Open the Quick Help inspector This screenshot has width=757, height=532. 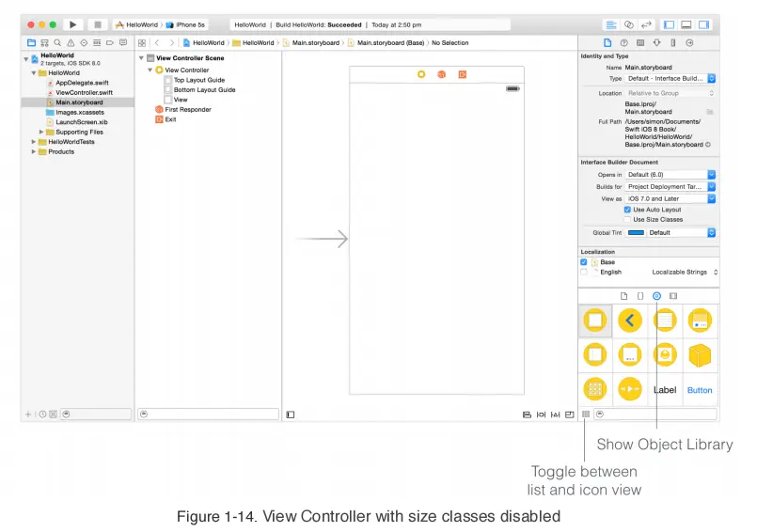point(624,43)
